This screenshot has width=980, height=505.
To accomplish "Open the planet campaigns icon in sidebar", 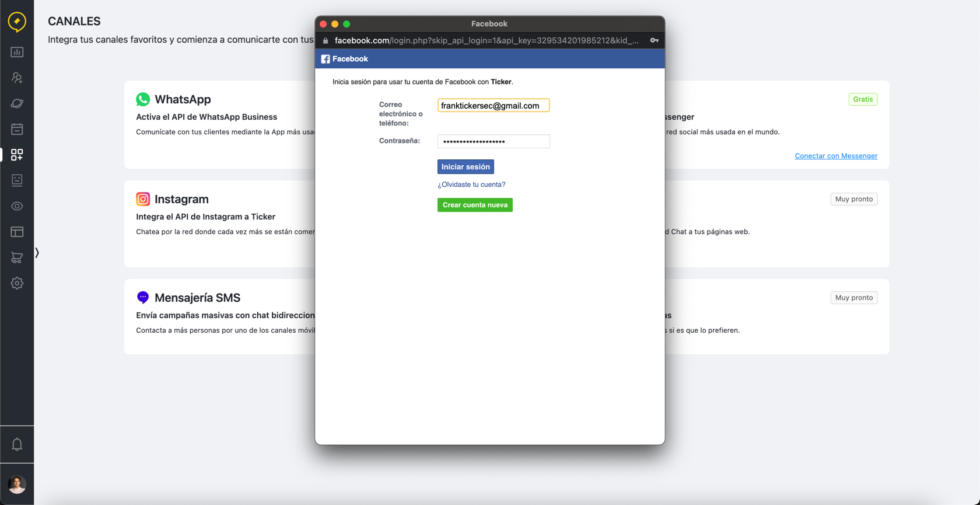I will pos(17,103).
